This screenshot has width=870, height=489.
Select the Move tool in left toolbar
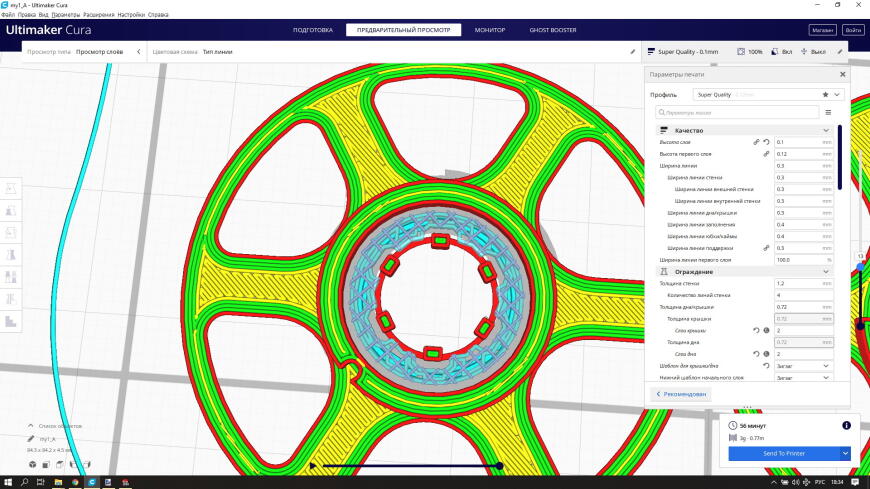11,189
